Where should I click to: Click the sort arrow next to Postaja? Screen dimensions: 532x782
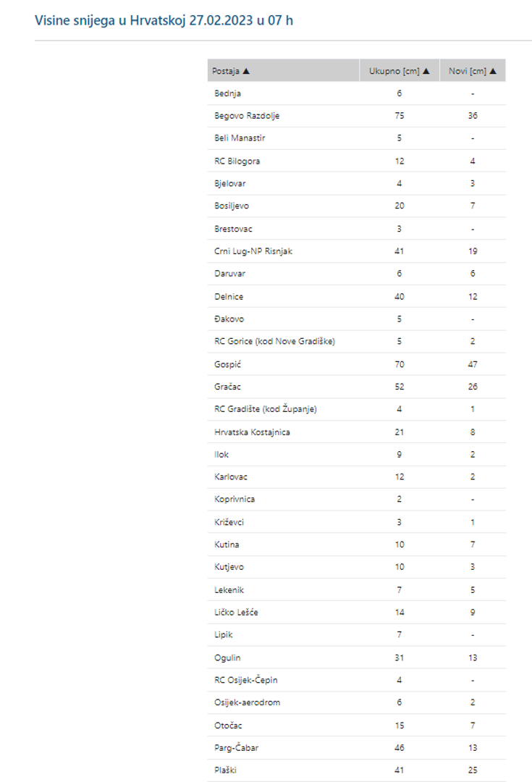pyautogui.click(x=246, y=71)
